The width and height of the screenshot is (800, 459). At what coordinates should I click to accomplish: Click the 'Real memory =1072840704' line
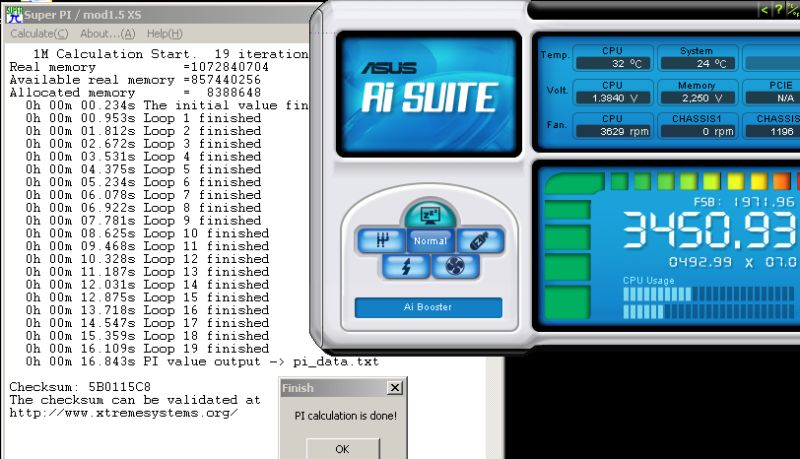point(139,67)
